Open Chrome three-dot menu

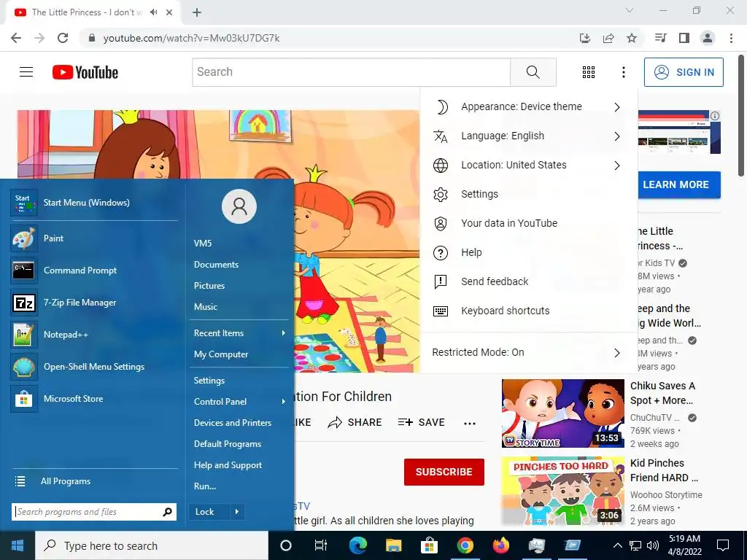click(731, 38)
